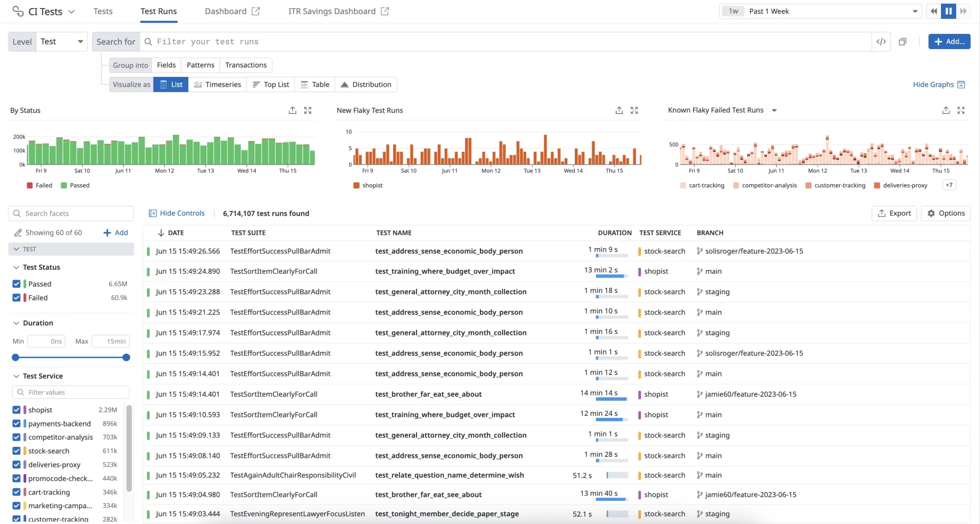Export the Known Flaky Failed Test Runs graph

click(946, 110)
